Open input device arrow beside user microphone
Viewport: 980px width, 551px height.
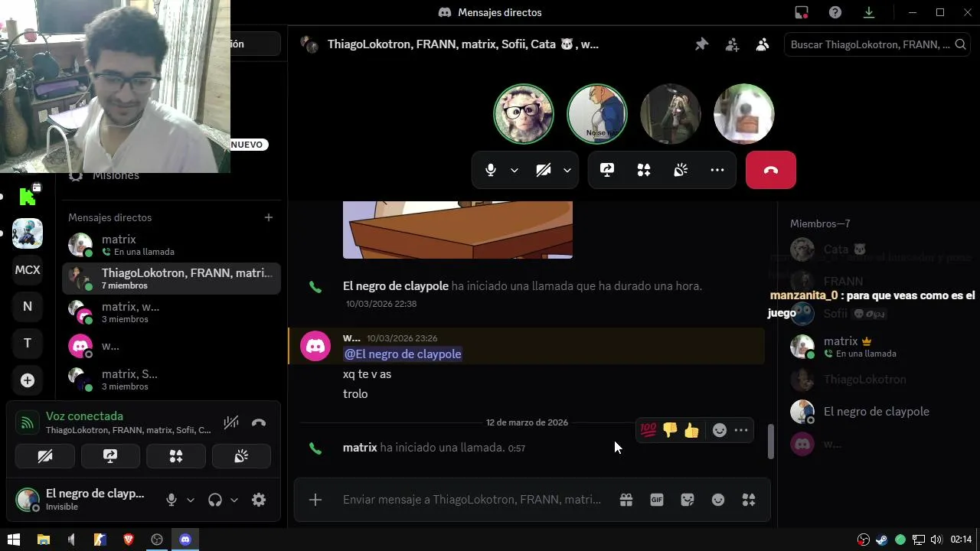[x=191, y=500]
